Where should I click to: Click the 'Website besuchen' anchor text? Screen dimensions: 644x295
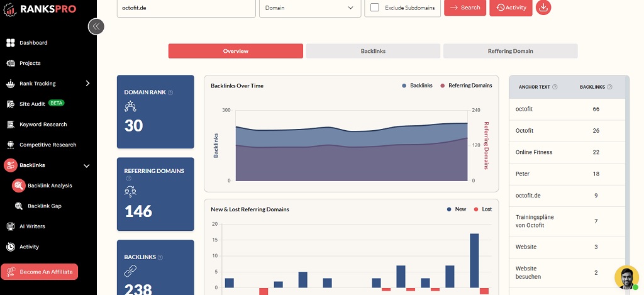pos(528,273)
